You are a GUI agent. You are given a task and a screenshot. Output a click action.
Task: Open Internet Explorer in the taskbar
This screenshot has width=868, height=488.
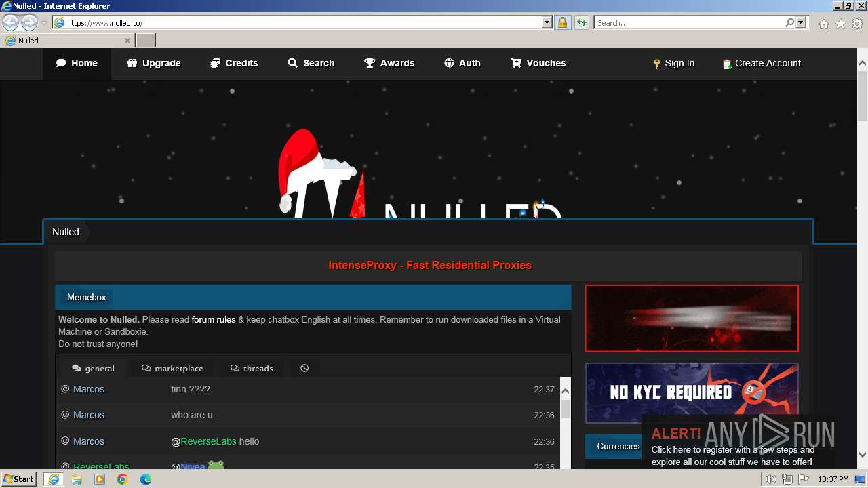54,479
